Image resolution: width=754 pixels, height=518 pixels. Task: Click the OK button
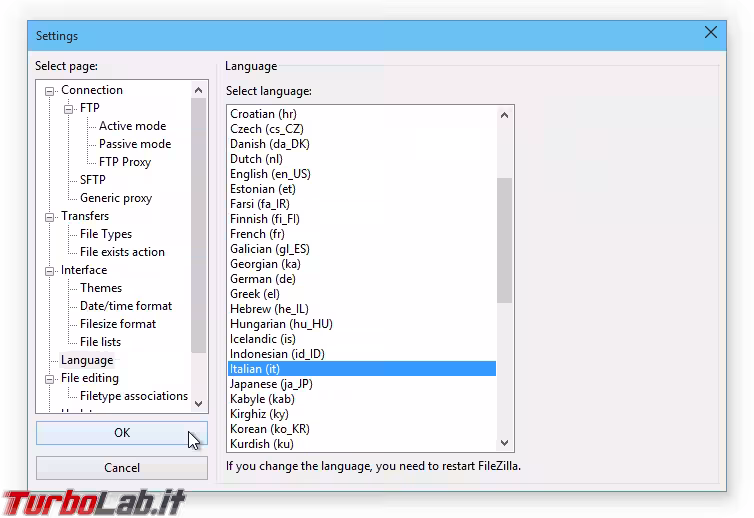coord(121,433)
